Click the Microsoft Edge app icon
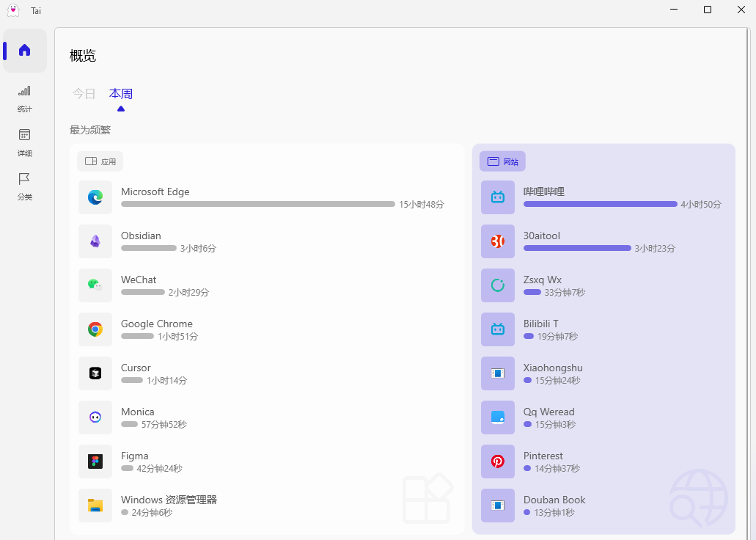This screenshot has height=540, width=756. (95, 197)
